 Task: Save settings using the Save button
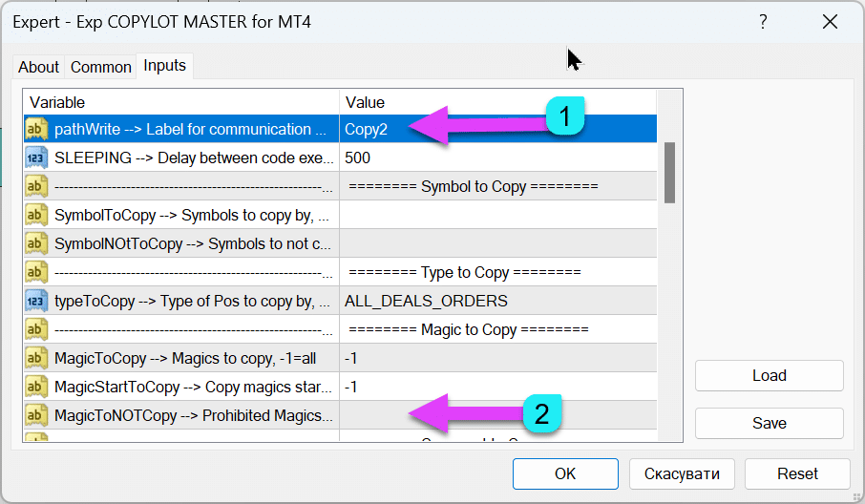point(769,423)
